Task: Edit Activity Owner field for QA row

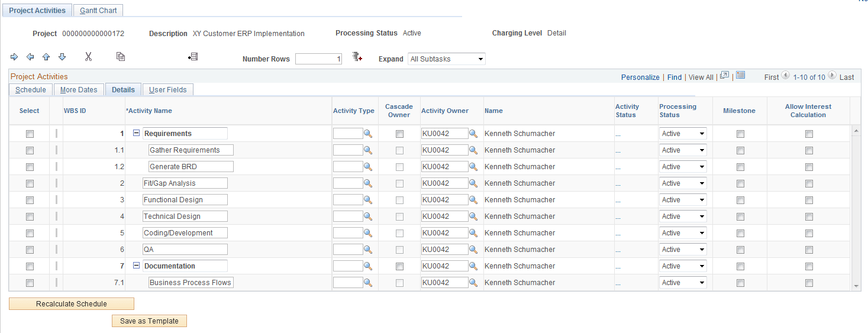Action: click(444, 250)
